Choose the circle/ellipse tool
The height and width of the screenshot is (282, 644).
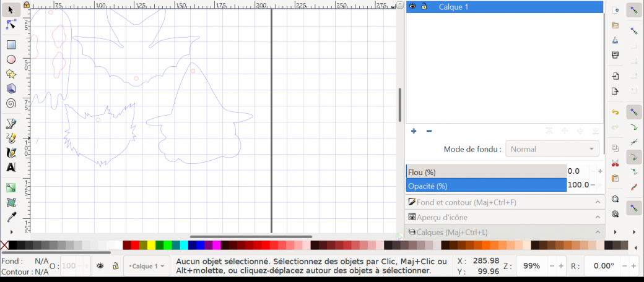[11, 59]
